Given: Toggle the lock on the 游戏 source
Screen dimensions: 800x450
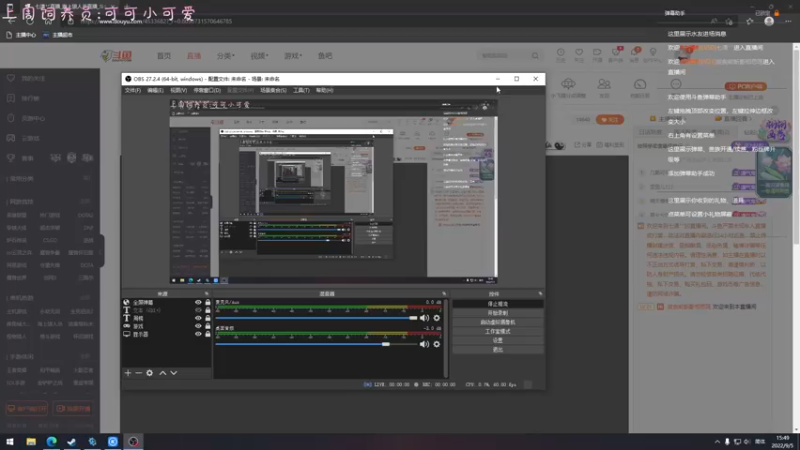Looking at the screenshot, I should point(208,326).
